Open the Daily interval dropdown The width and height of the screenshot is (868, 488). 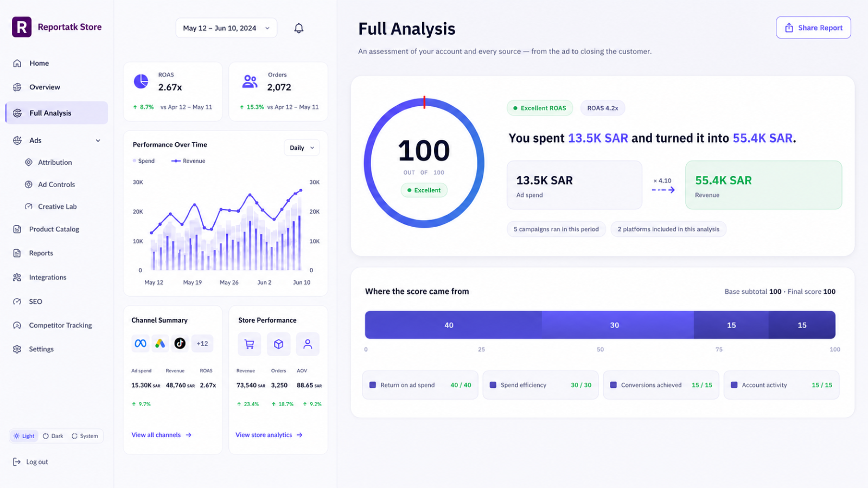point(302,147)
